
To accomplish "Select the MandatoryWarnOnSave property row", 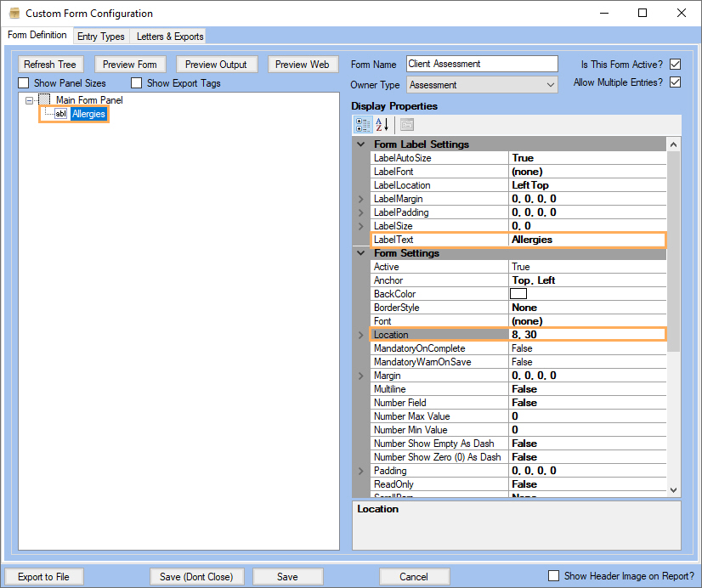I will coord(518,362).
